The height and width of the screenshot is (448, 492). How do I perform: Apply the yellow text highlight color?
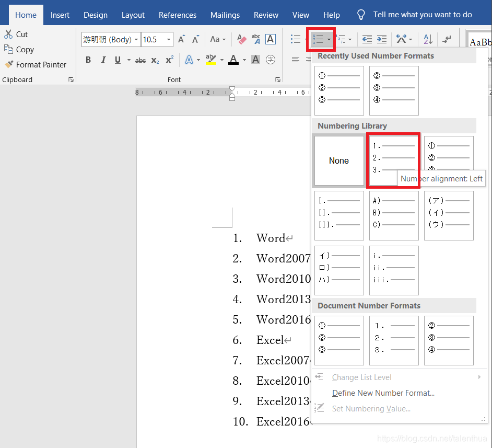[211, 60]
